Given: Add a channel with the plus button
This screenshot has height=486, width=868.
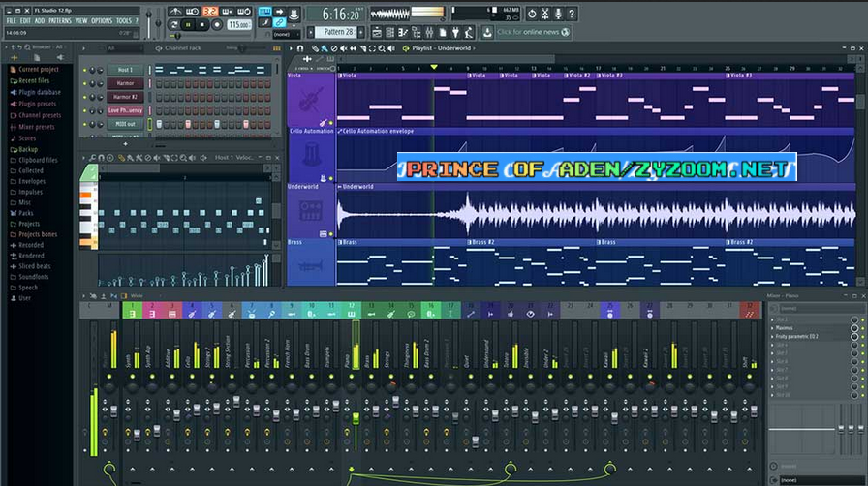Looking at the screenshot, I should tap(125, 144).
